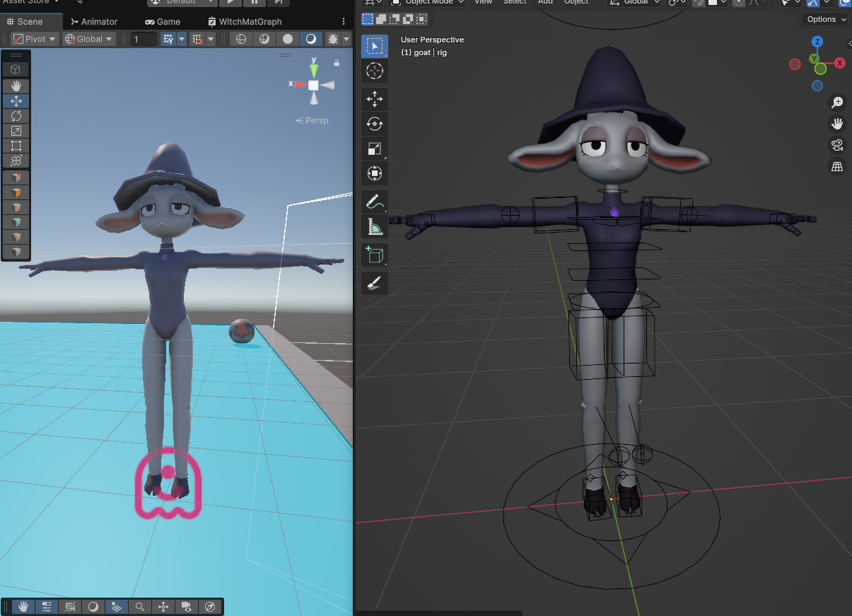Click the cube icon with green plus
The height and width of the screenshot is (616, 852).
pos(16,222)
